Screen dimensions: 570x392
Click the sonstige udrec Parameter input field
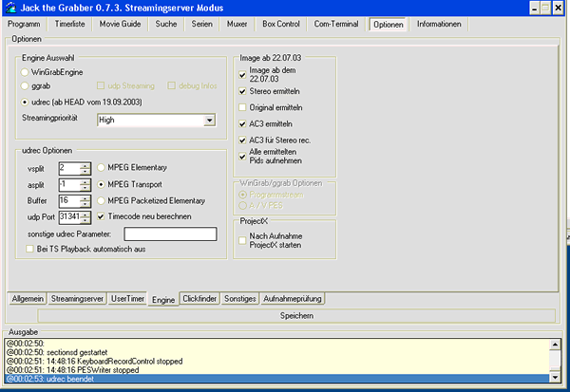coord(170,234)
